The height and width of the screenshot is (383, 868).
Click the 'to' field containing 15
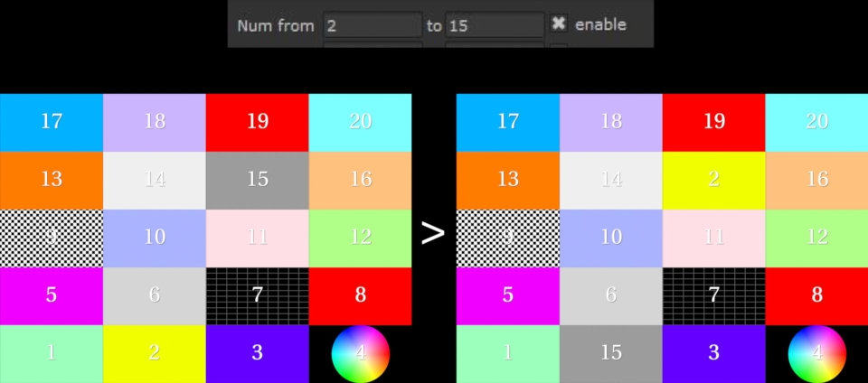[495, 25]
